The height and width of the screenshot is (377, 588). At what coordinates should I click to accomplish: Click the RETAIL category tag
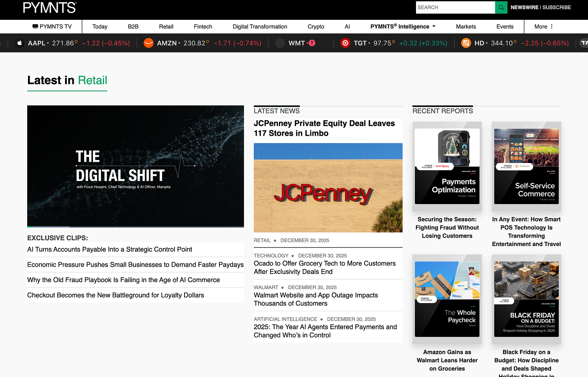262,241
